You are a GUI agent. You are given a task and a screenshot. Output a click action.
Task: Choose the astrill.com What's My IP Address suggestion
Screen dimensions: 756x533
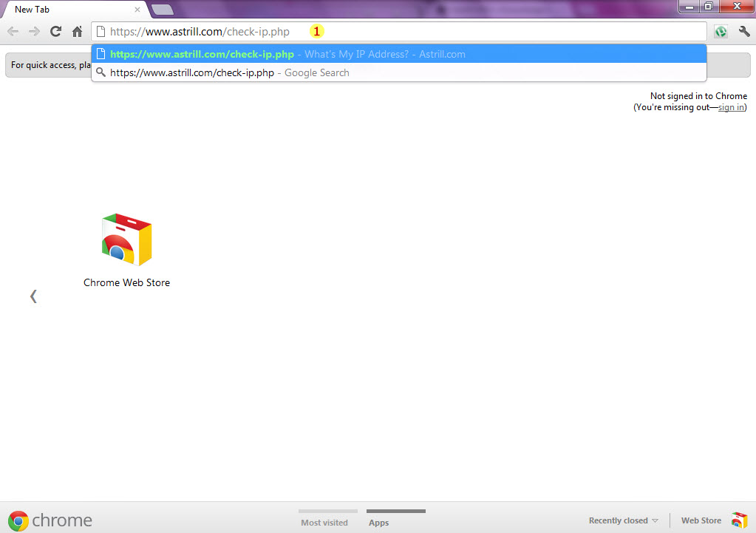tap(399, 54)
